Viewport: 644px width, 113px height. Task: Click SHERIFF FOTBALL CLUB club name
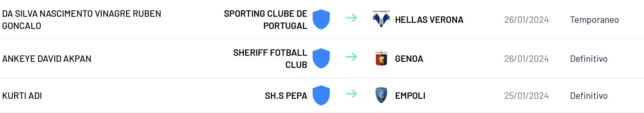(270, 59)
